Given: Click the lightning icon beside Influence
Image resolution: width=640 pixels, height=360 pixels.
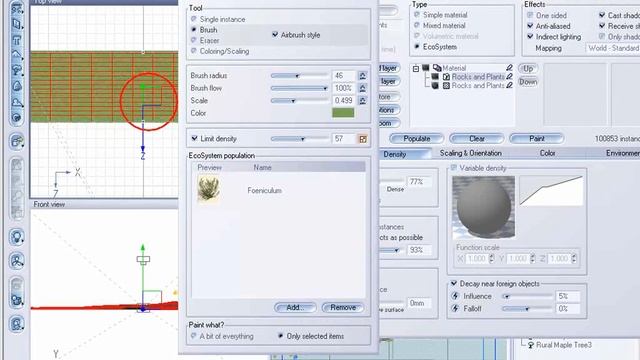Looking at the screenshot, I should [x=455, y=296].
